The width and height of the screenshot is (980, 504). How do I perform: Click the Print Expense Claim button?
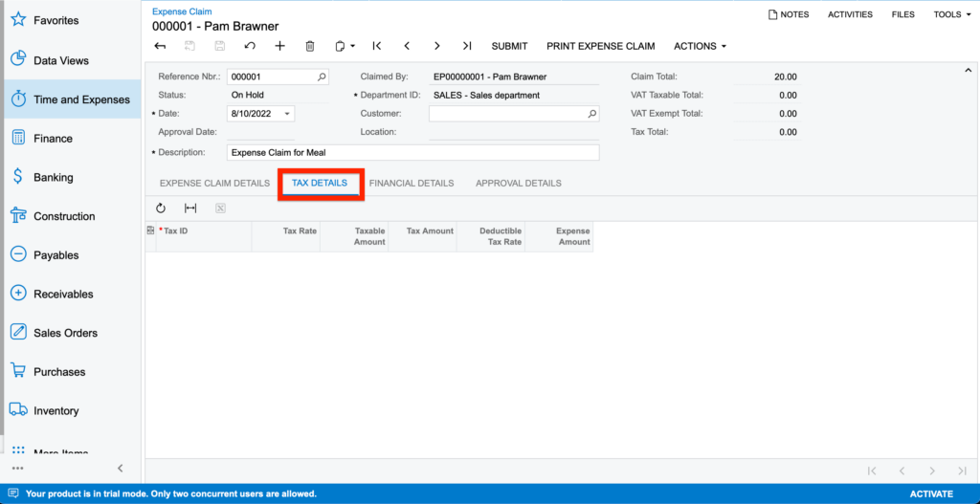coord(600,46)
